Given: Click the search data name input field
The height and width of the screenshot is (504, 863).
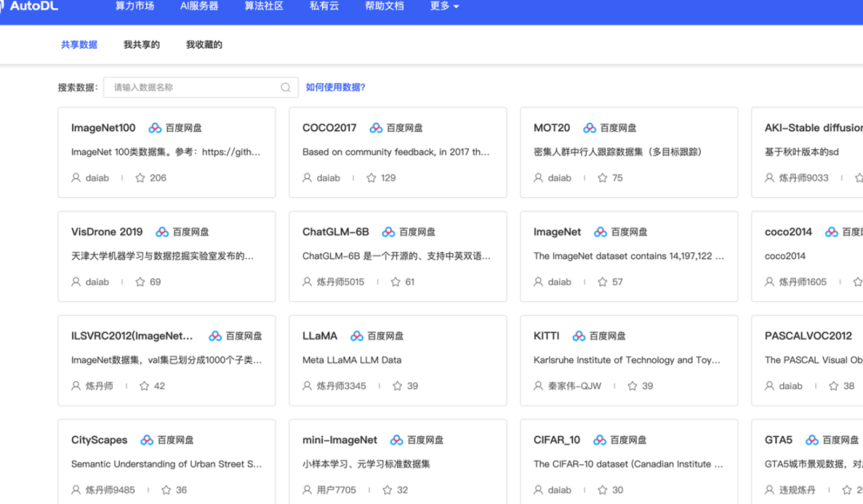Looking at the screenshot, I should tap(201, 88).
